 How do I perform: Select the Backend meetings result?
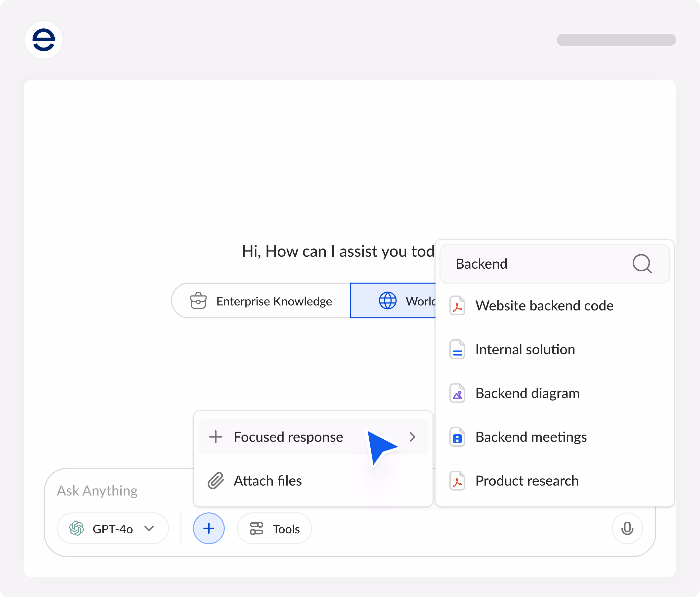coord(531,437)
